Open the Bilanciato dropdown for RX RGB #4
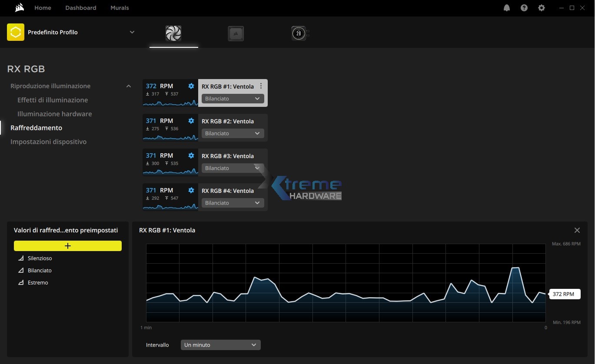The width and height of the screenshot is (595, 364). tap(233, 203)
